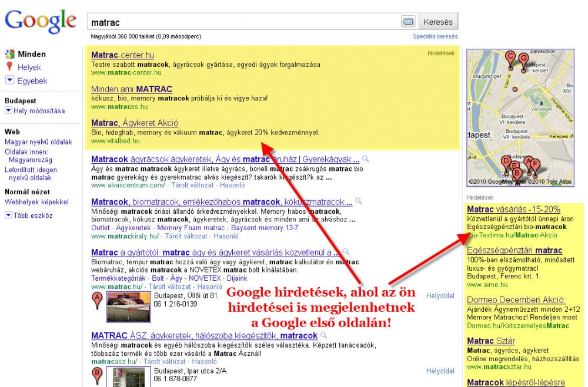
Task: Click the preview magnifier beside the alvascentrum.com result title
Action: pyautogui.click(x=365, y=159)
